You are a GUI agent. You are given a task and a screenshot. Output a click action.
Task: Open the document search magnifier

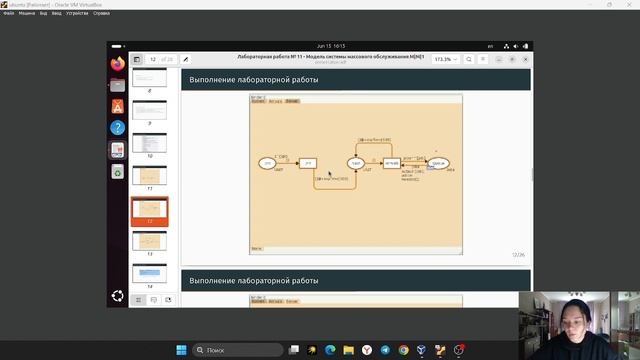469,60
